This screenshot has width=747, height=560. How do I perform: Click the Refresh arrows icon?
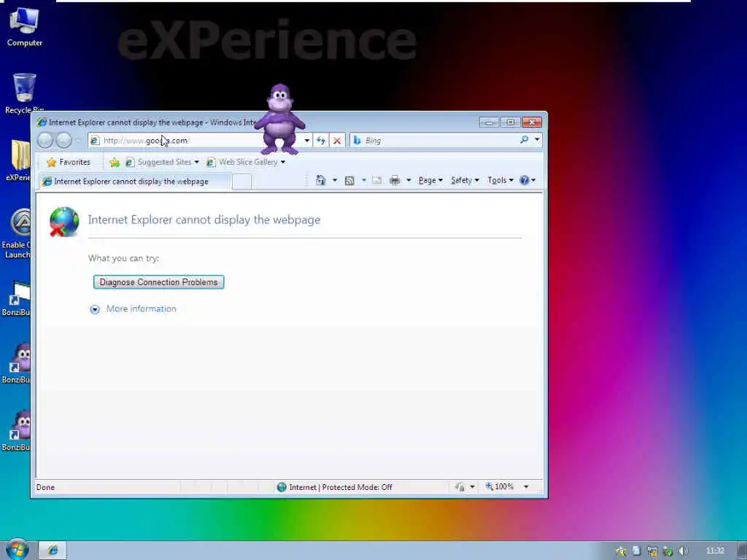pyautogui.click(x=321, y=141)
